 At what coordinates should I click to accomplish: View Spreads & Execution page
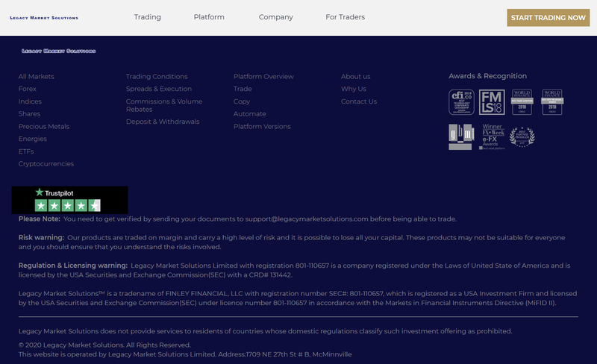pyautogui.click(x=159, y=89)
